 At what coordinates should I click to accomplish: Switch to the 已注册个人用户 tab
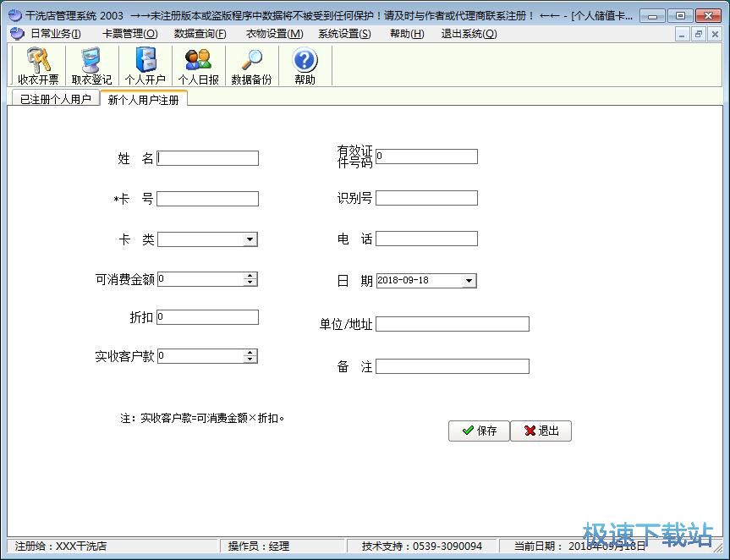pos(55,99)
